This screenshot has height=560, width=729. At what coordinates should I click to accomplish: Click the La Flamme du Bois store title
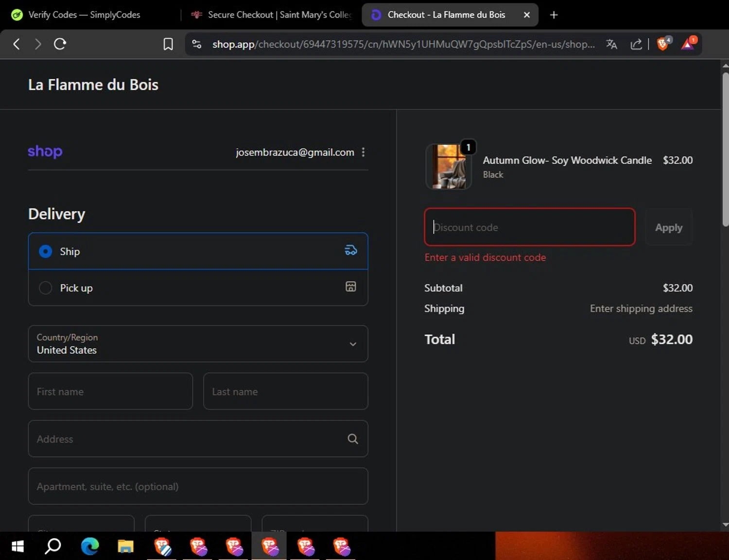point(93,85)
